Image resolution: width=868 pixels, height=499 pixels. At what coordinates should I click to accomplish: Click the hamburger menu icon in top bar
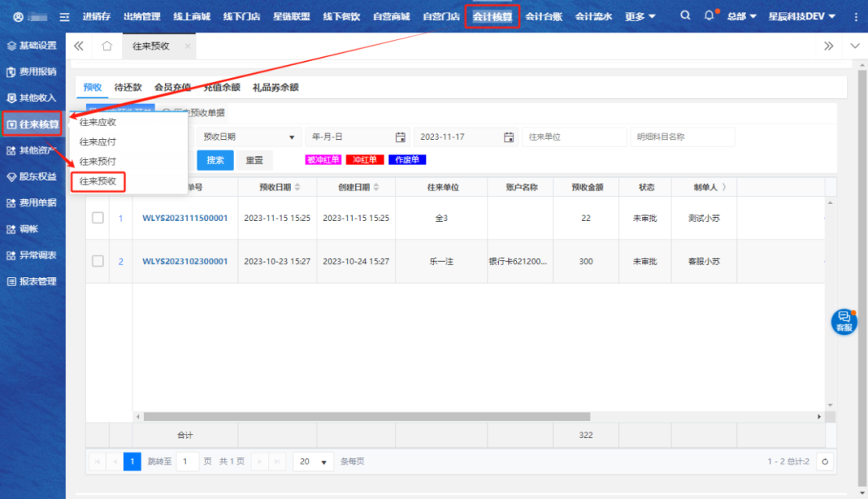(64, 17)
